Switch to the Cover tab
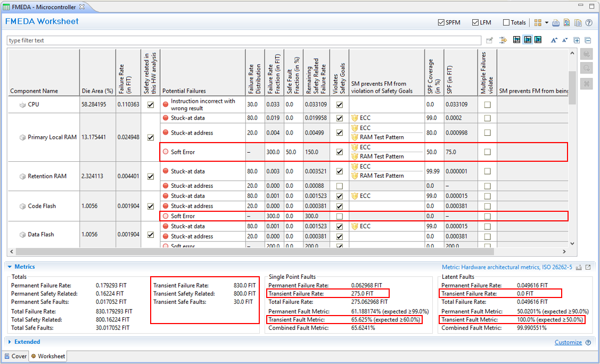 click(15, 356)
